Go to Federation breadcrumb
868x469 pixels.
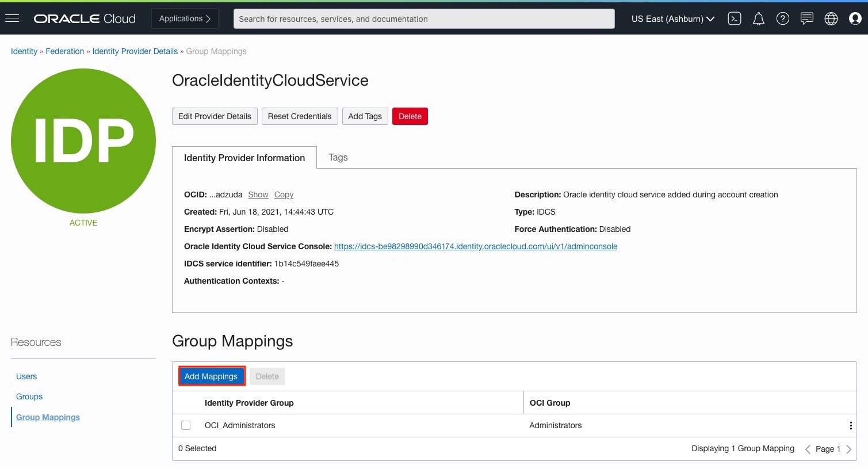[x=65, y=51]
